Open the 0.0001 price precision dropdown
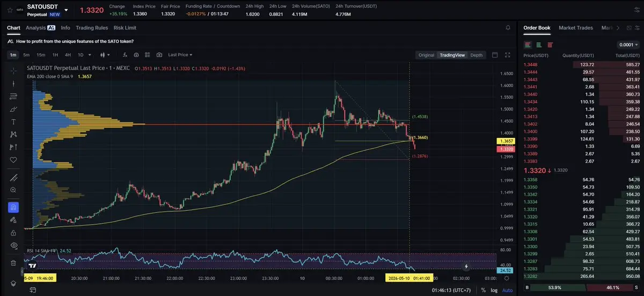The image size is (644, 296). [628, 45]
